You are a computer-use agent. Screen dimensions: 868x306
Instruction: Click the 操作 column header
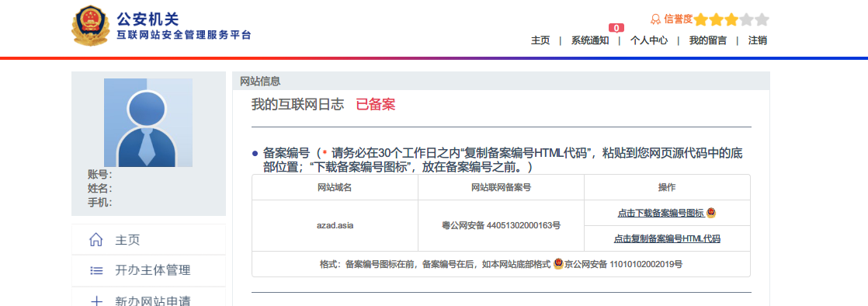(667, 187)
